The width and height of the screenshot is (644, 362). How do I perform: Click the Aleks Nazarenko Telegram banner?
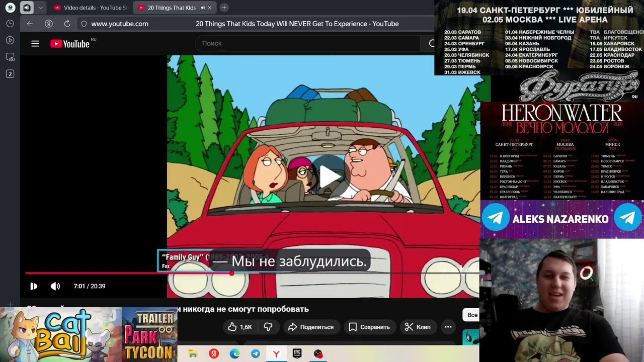click(561, 219)
